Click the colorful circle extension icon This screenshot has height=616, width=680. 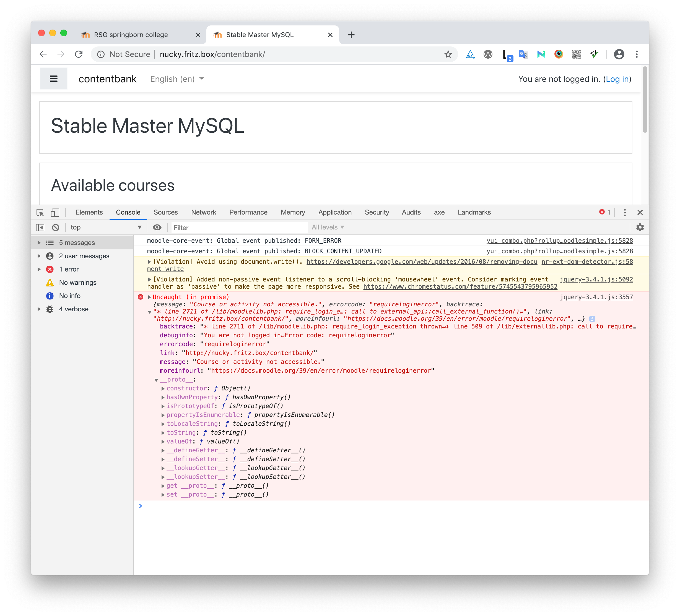(559, 54)
